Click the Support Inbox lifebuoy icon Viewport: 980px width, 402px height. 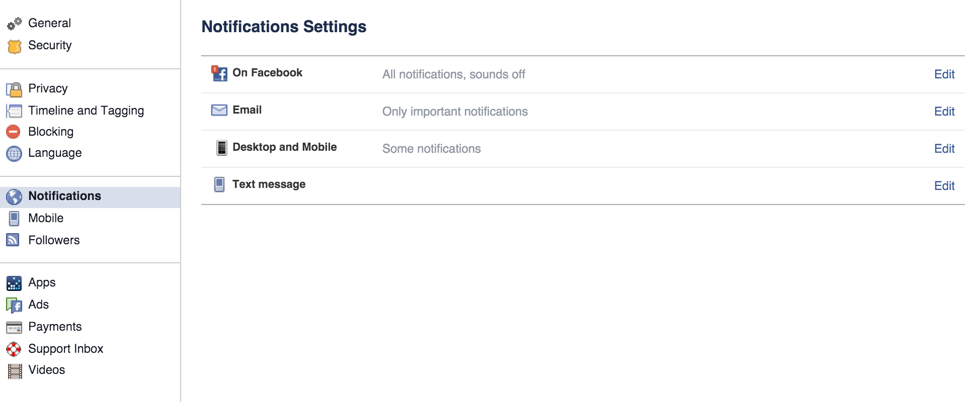[x=14, y=349]
